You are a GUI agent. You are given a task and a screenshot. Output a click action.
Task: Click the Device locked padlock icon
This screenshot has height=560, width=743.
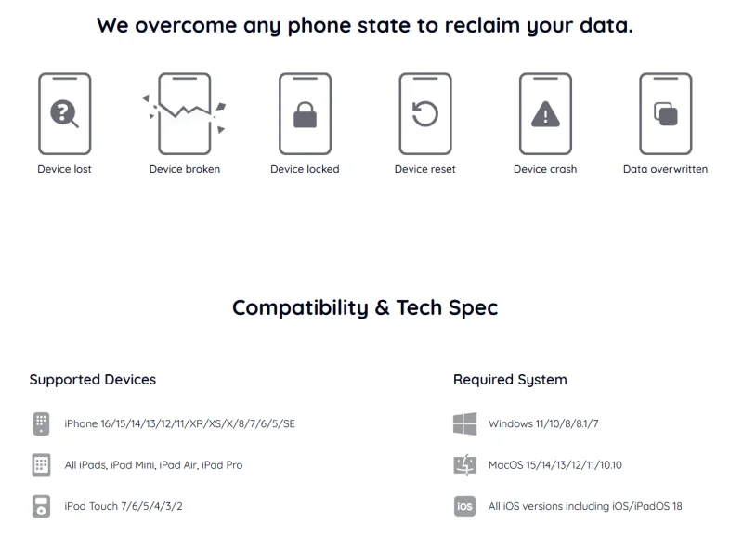pyautogui.click(x=305, y=113)
